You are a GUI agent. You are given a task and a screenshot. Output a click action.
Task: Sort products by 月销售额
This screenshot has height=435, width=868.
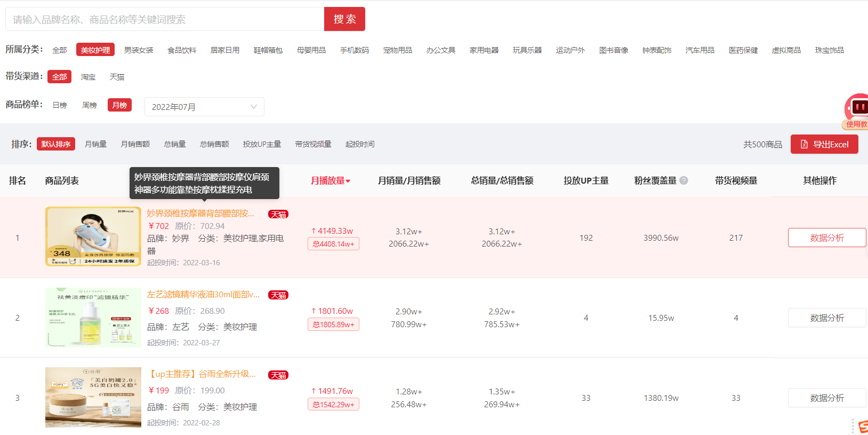(135, 144)
